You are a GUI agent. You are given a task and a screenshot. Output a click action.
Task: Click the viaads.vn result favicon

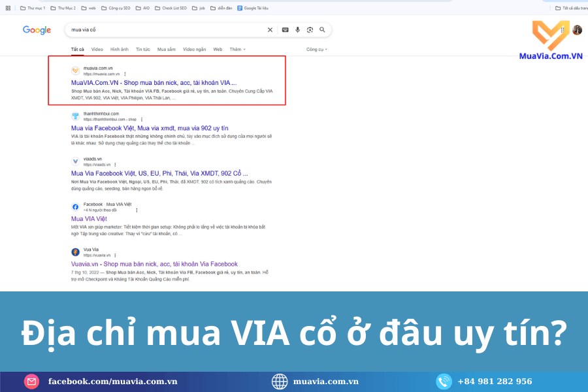[75, 161]
